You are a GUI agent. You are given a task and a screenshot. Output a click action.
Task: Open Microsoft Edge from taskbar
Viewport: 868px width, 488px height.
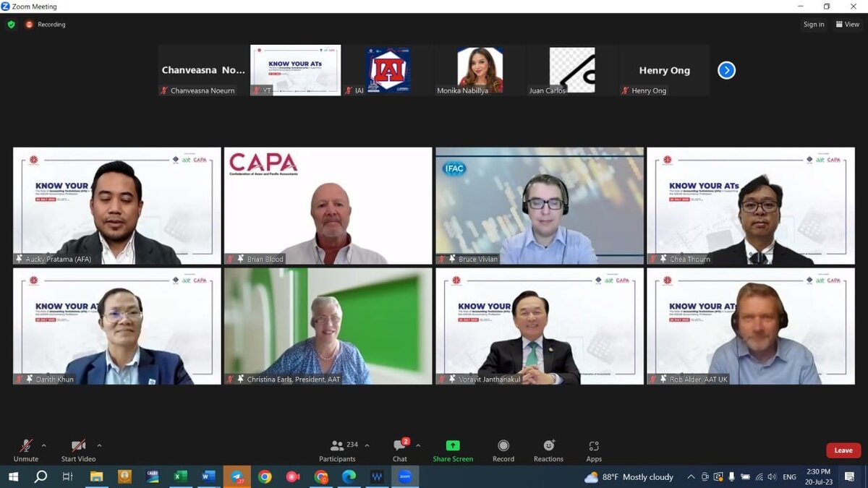pyautogui.click(x=349, y=476)
